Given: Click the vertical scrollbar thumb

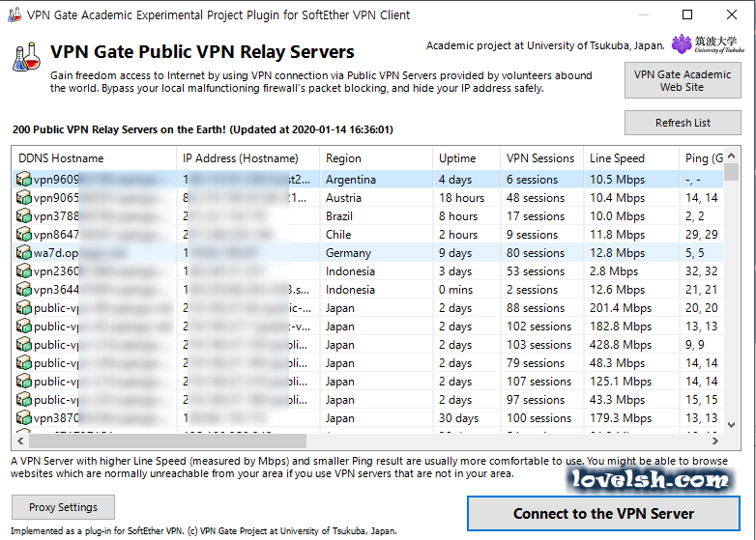Looking at the screenshot, I should click(732, 172).
